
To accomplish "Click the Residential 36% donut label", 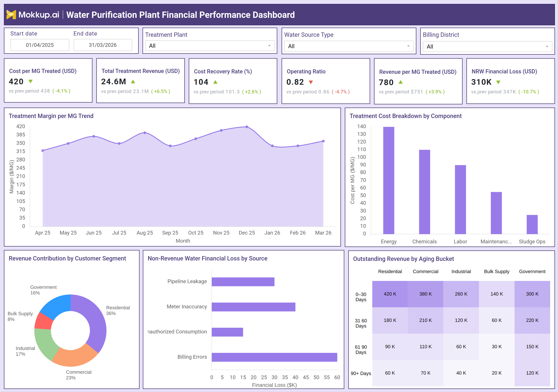I will 118,310.
